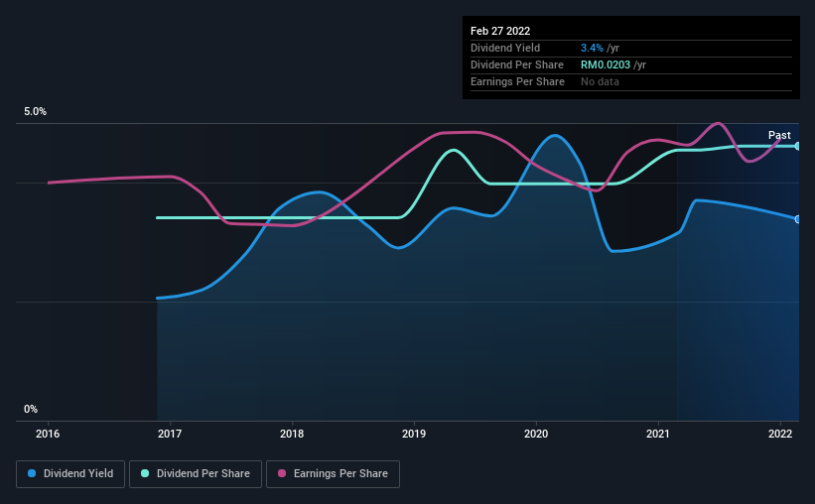
Task: Select the 2021 x-axis label
Action: pos(658,434)
